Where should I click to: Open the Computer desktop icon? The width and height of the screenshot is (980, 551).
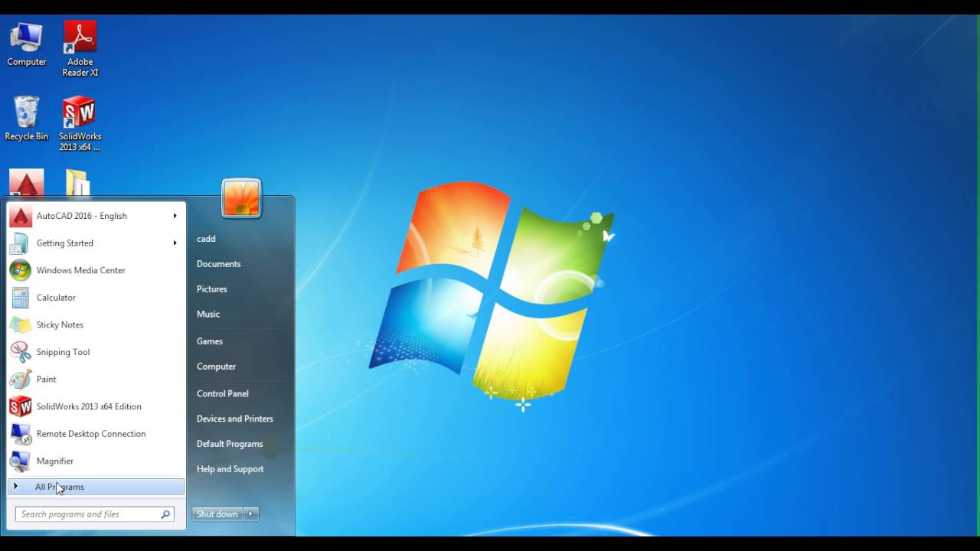27,44
